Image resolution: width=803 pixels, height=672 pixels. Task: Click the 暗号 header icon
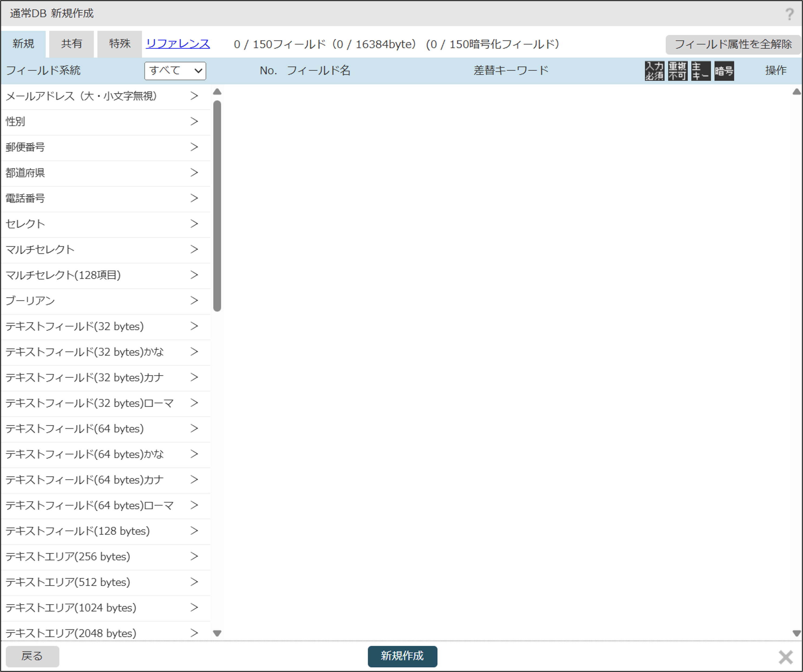[x=724, y=71]
